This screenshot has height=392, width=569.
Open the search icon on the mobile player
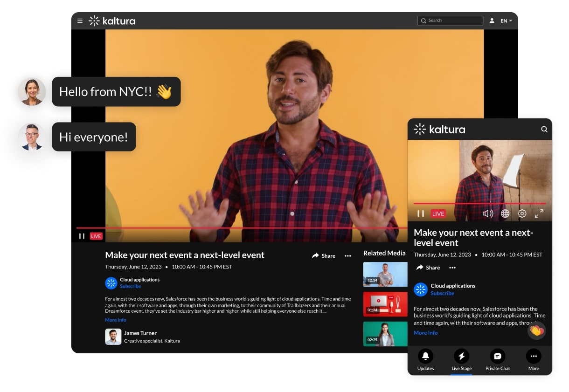(544, 129)
